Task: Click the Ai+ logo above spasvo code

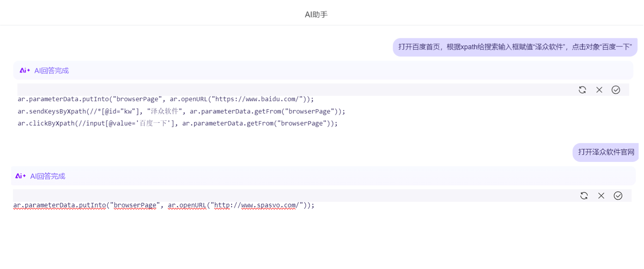Action: [x=20, y=176]
